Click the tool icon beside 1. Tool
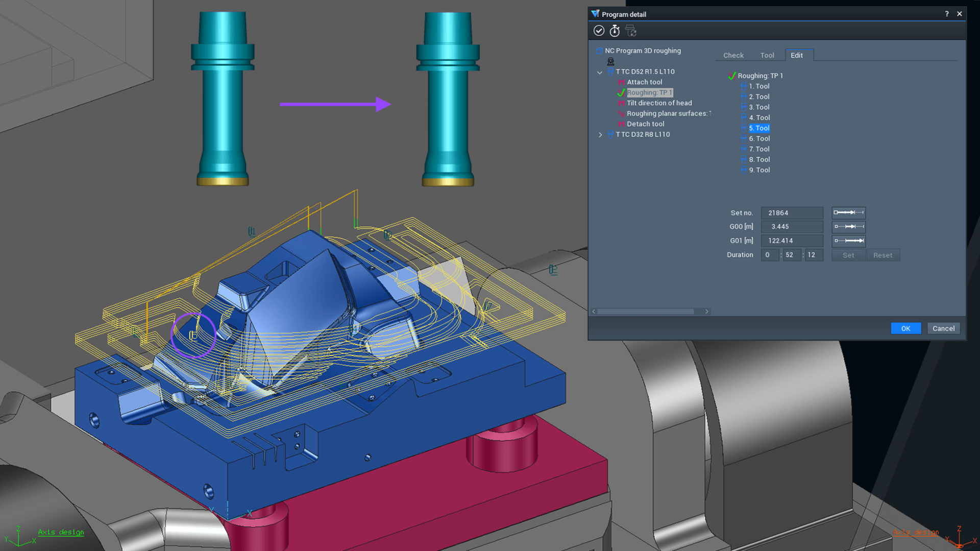 pyautogui.click(x=743, y=86)
